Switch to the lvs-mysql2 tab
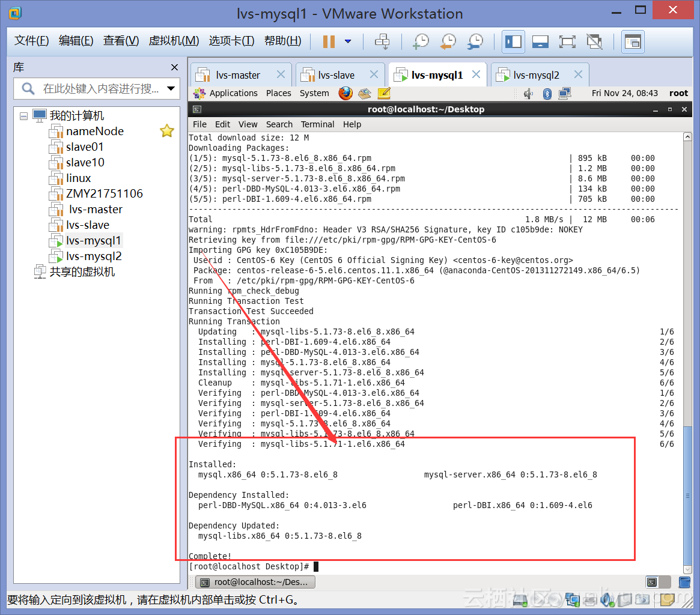Screen dimensions: 700x615 (x=536, y=75)
